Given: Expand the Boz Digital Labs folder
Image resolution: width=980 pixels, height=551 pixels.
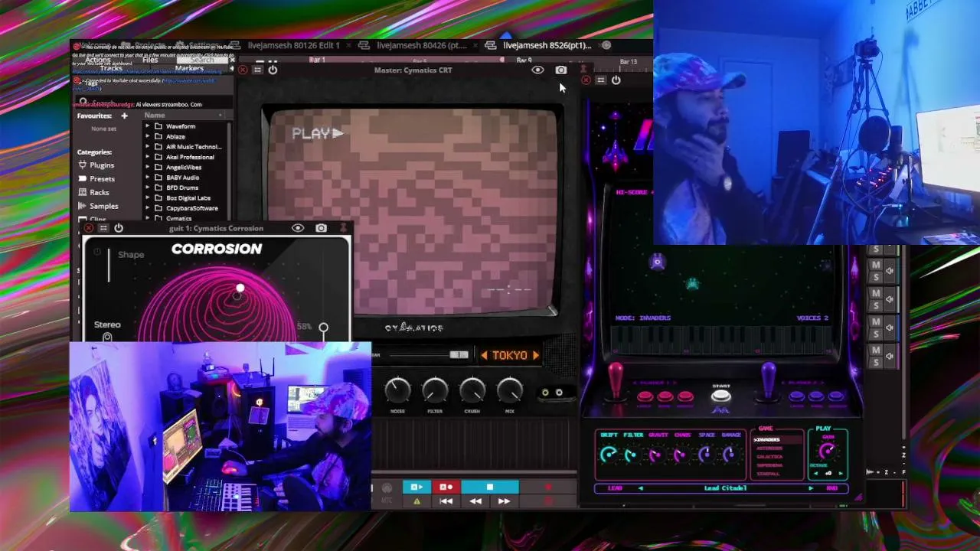Looking at the screenshot, I should click(147, 198).
